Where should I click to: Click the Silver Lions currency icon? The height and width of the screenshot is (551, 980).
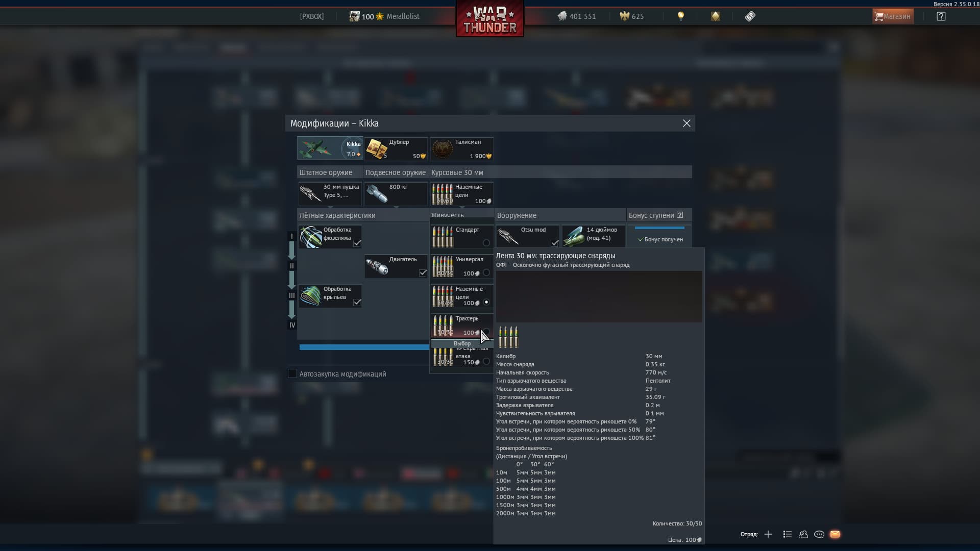tap(562, 16)
